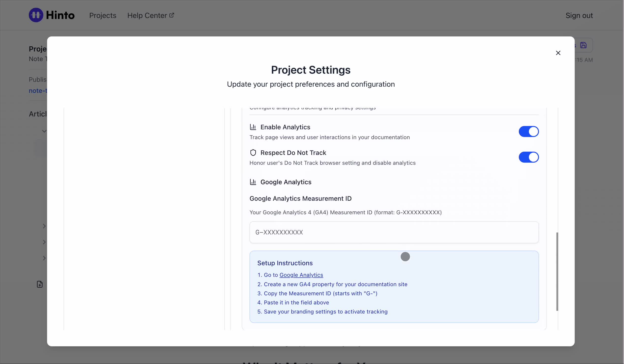Open the Projects menu item
Image resolution: width=624 pixels, height=364 pixels.
point(102,15)
